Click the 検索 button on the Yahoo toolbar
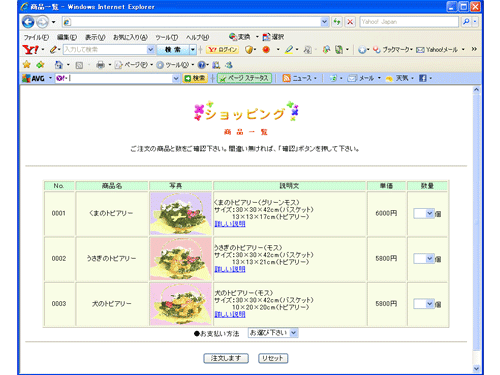 pyautogui.click(x=173, y=50)
